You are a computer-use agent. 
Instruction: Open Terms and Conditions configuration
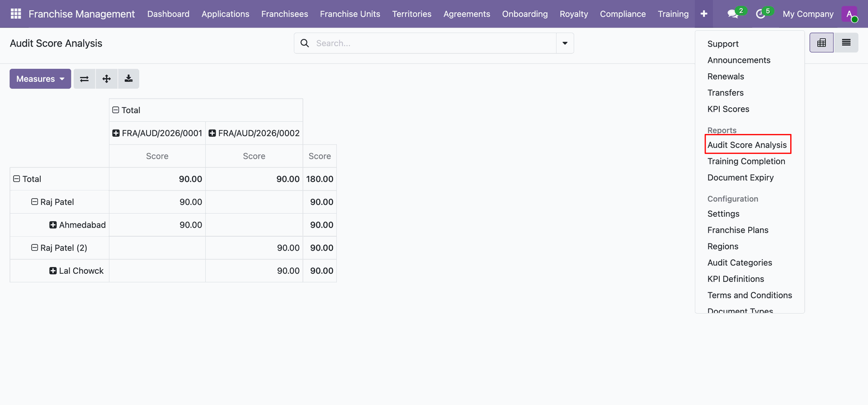(x=750, y=295)
